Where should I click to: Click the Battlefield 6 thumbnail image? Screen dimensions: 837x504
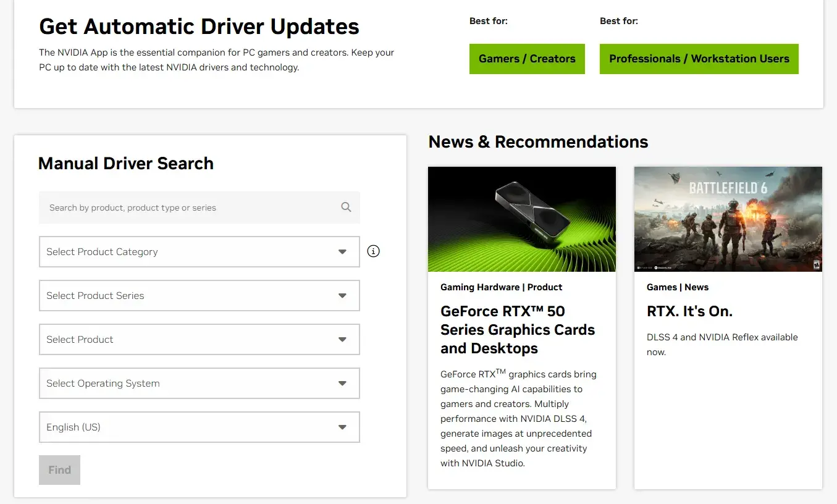728,219
